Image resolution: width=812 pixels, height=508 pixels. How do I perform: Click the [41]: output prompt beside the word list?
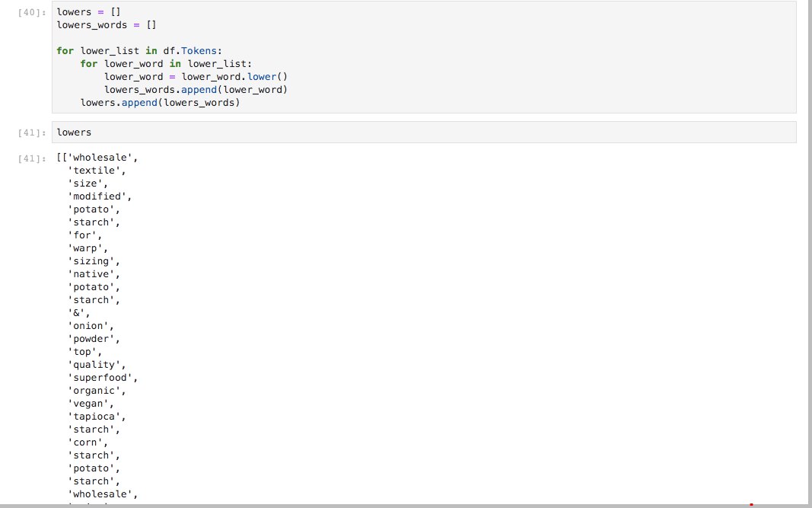pos(32,158)
